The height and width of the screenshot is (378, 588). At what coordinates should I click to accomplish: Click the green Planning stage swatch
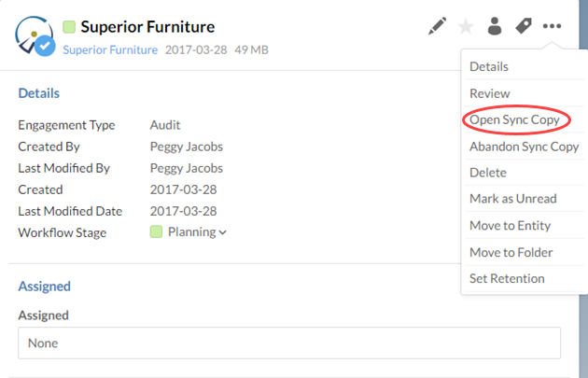(156, 232)
